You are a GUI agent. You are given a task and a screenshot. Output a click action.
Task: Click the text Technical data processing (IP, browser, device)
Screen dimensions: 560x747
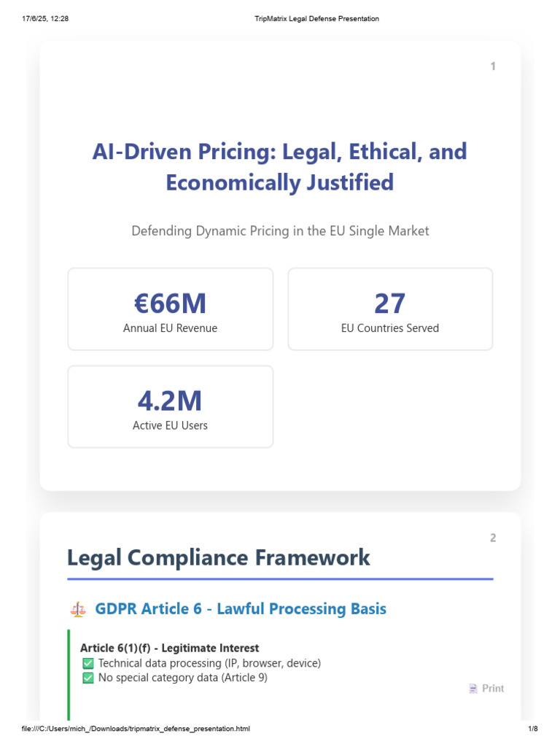pos(209,663)
